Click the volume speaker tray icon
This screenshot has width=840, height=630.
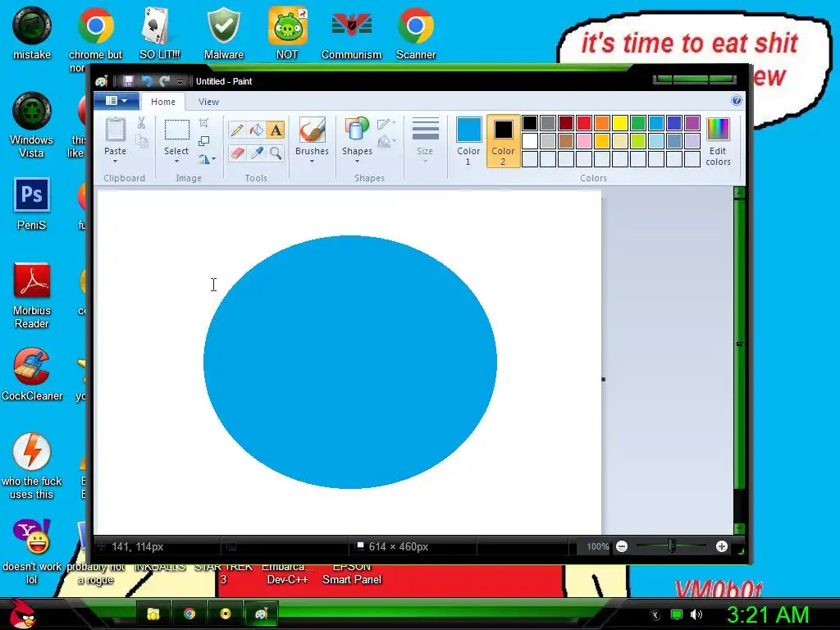pyautogui.click(x=696, y=614)
